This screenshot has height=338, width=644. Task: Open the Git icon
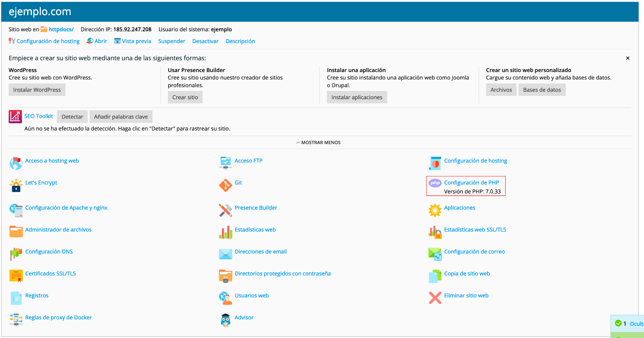click(225, 186)
